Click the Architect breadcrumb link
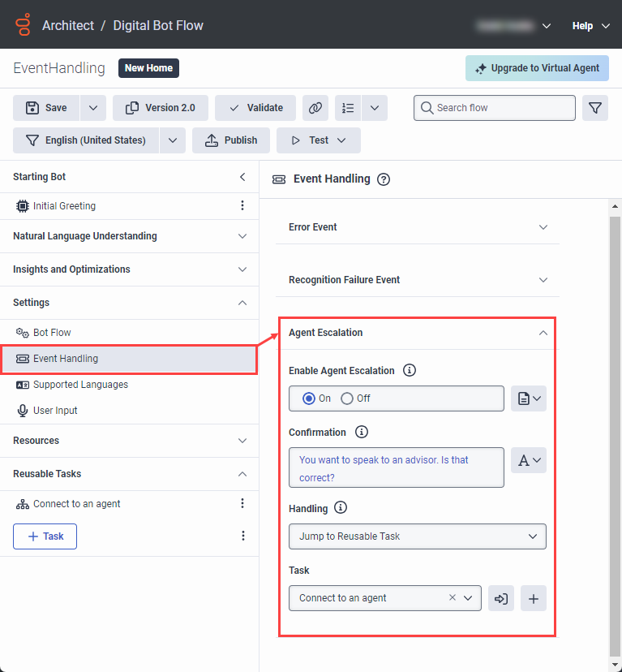The image size is (622, 672). pos(67,25)
